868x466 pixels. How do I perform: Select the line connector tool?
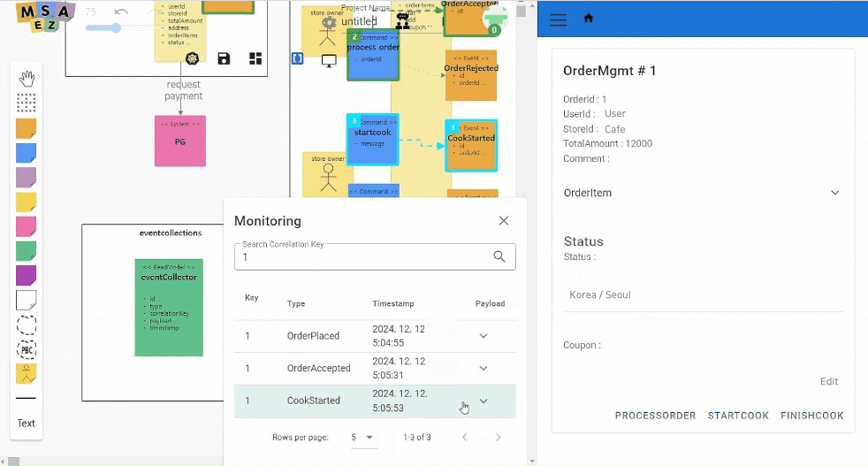point(27,399)
